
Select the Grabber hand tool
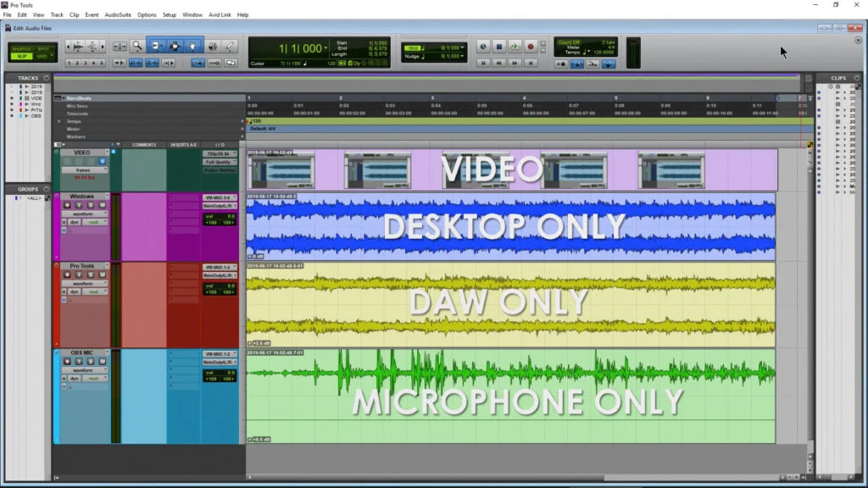pyautogui.click(x=192, y=47)
